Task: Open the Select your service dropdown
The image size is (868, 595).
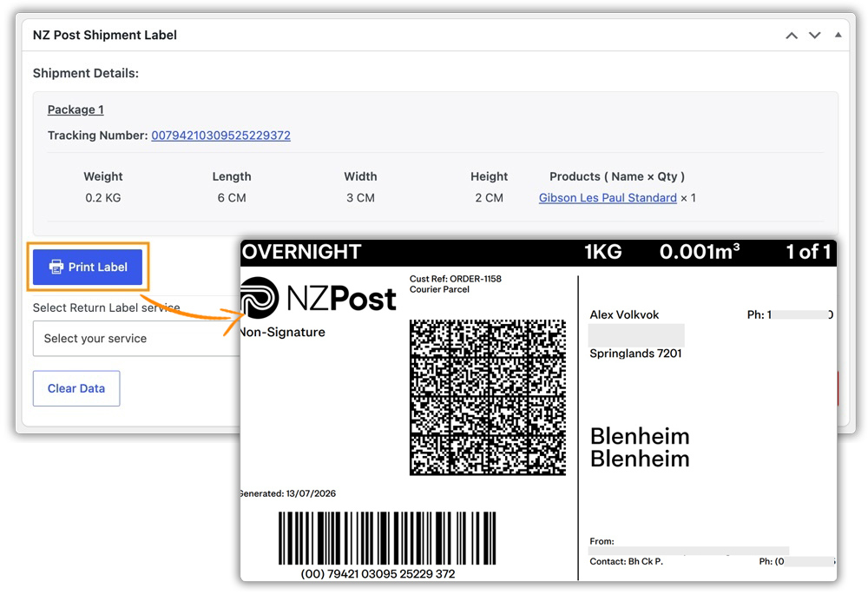Action: pos(136,339)
